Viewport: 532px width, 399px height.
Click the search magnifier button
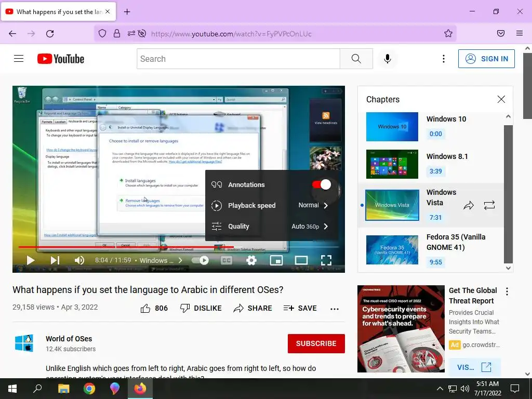(x=356, y=59)
